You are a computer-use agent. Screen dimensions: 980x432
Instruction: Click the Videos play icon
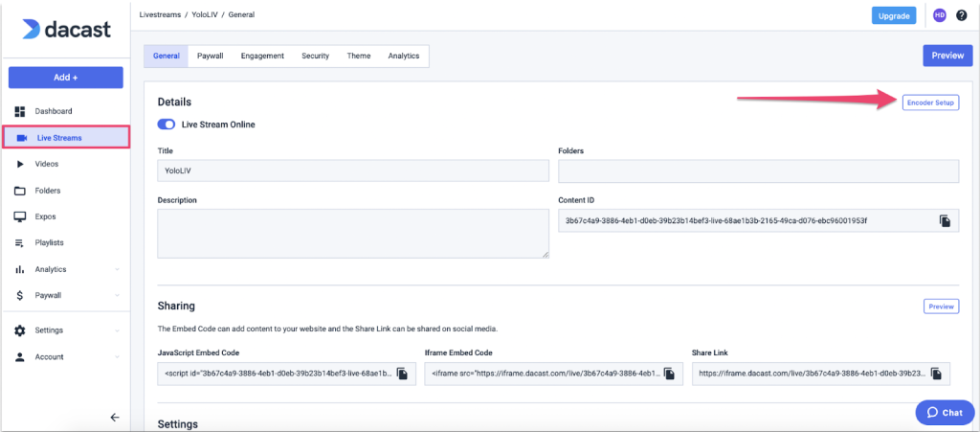click(20, 164)
